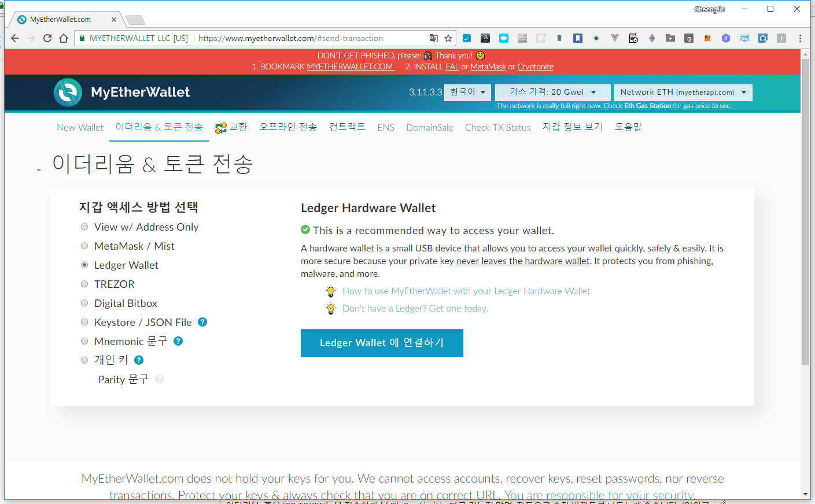Close the MyEtherWallet.com browser tab

point(114,20)
